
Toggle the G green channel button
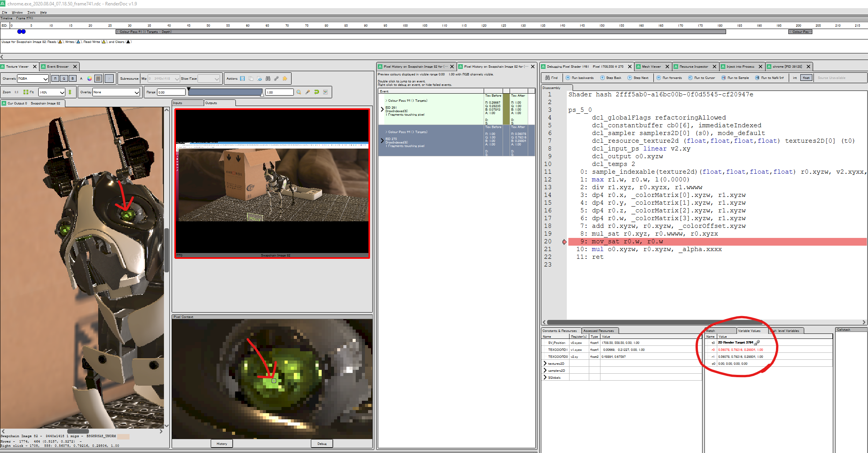(x=64, y=79)
